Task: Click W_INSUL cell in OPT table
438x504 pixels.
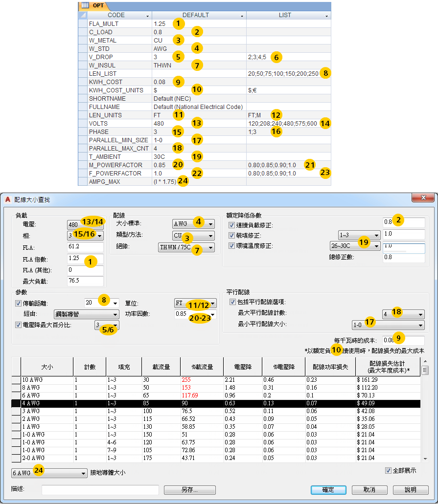Action: click(x=120, y=65)
